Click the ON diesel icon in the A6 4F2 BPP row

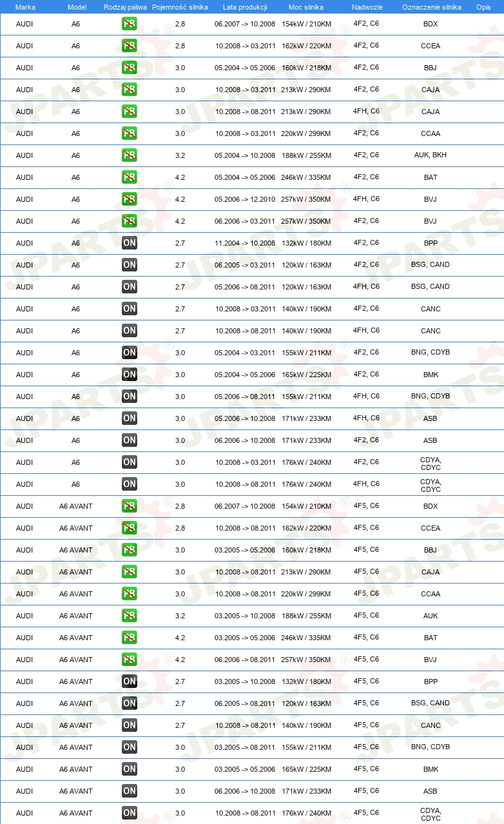point(130,243)
